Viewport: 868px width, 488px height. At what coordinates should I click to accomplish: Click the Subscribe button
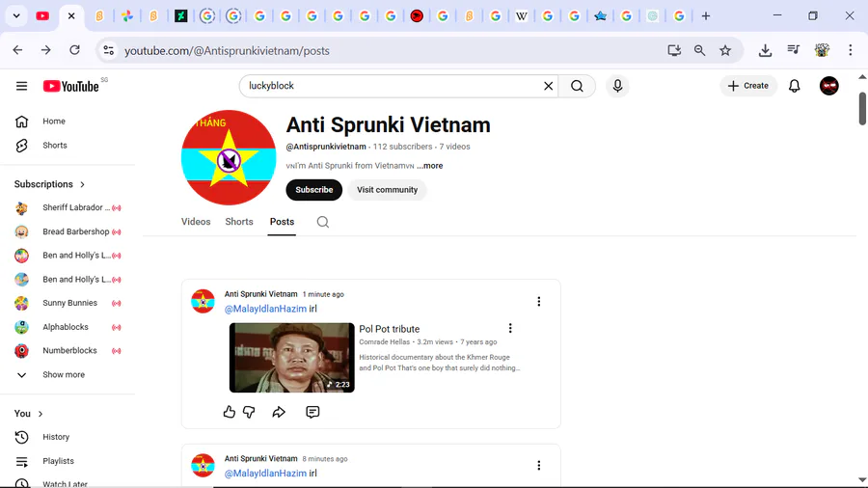coord(313,190)
